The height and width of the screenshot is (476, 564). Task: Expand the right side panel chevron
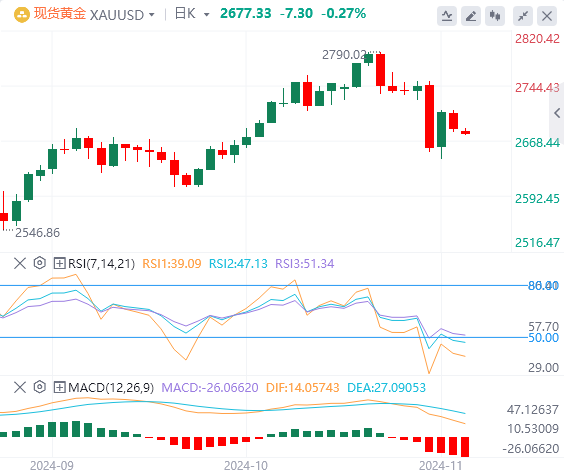(x=557, y=113)
